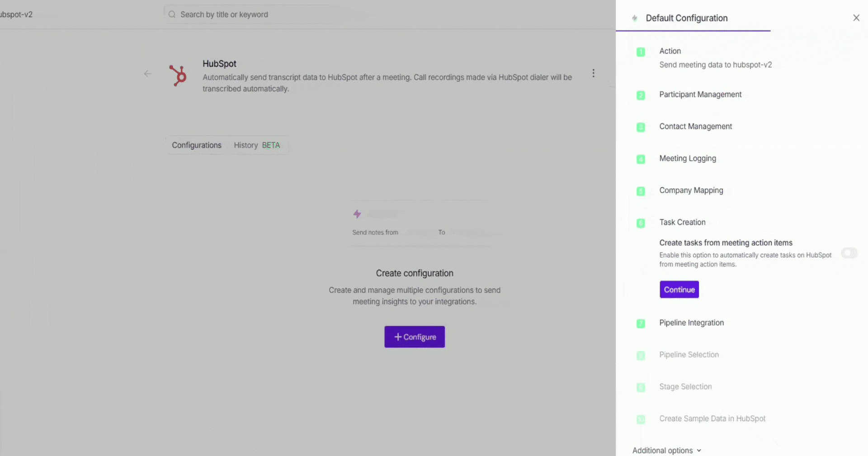The height and width of the screenshot is (456, 868).
Task: Click the Configure button
Action: [x=415, y=337]
